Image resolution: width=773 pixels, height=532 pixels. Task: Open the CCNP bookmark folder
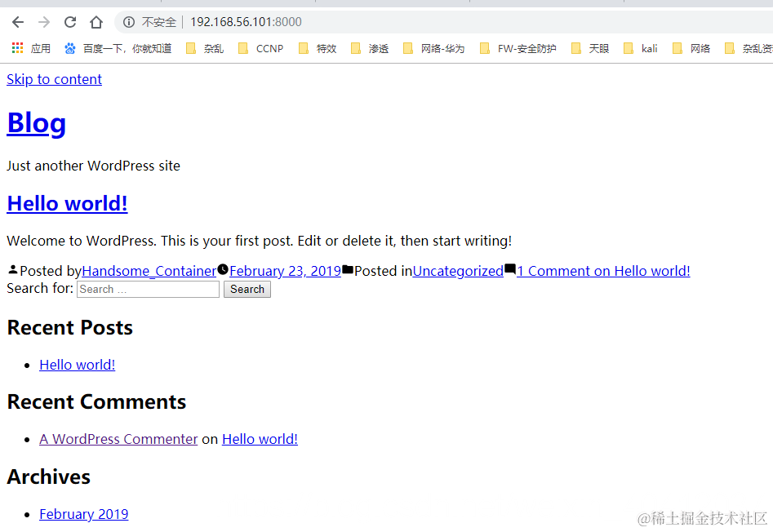tap(260, 48)
